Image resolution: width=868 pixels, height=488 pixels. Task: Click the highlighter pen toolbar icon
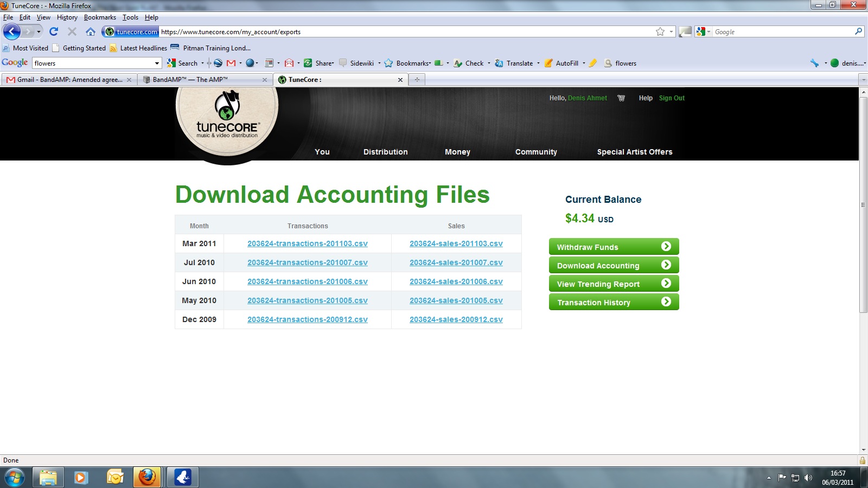click(593, 63)
